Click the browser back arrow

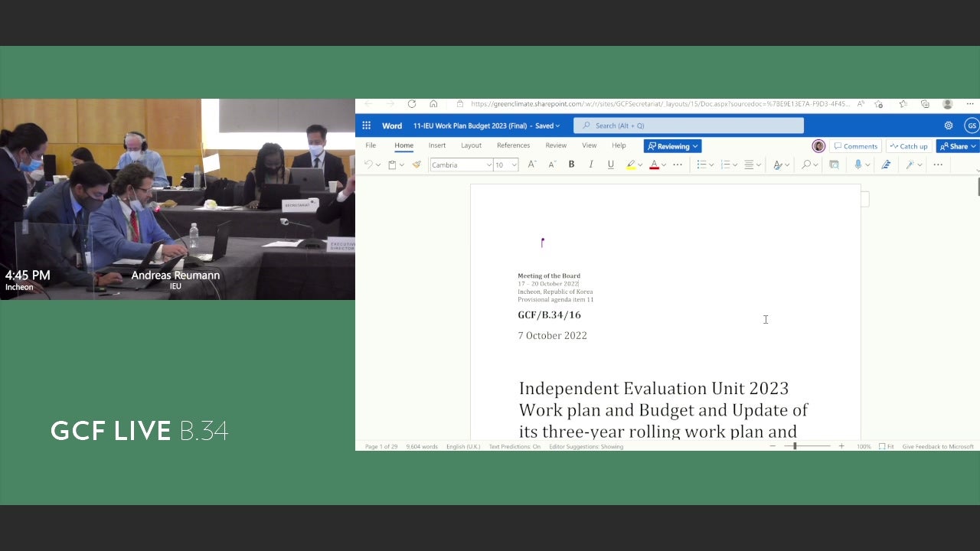368,104
